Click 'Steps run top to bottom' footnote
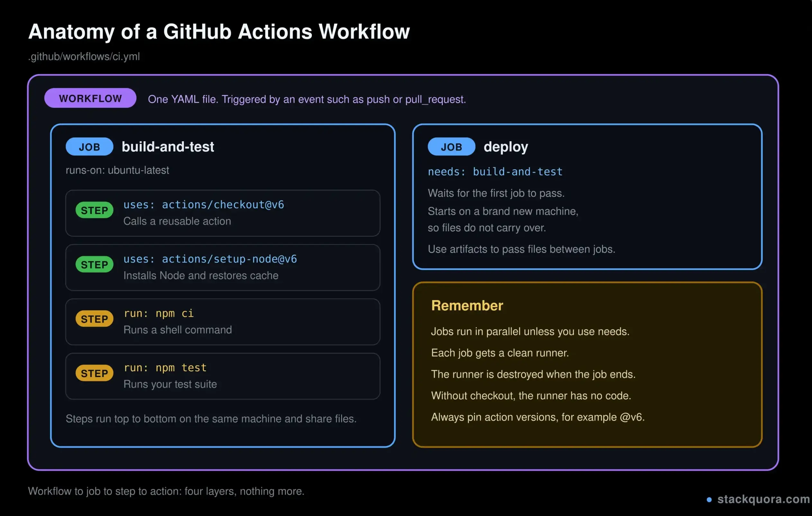Viewport: 812px width, 516px height. (x=211, y=419)
